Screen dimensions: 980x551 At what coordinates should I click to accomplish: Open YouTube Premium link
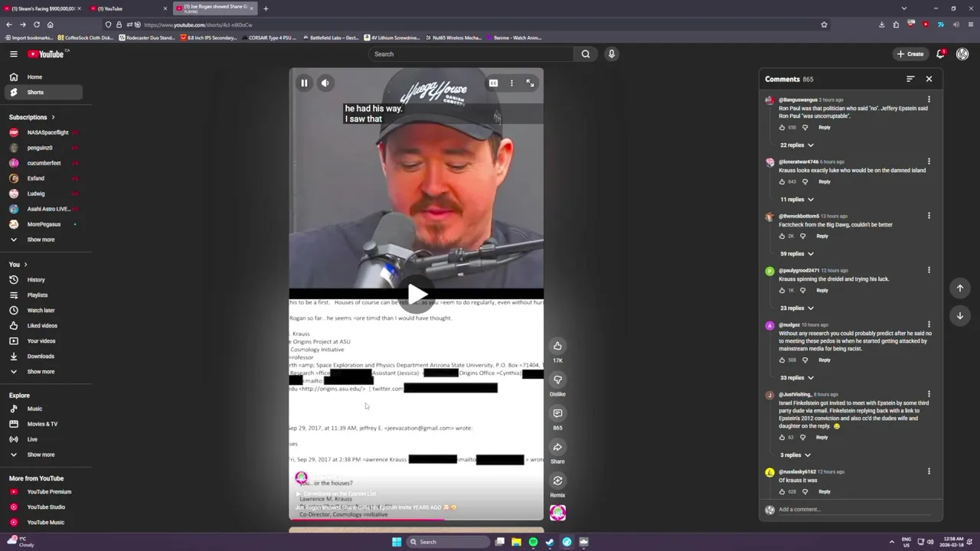(x=44, y=491)
